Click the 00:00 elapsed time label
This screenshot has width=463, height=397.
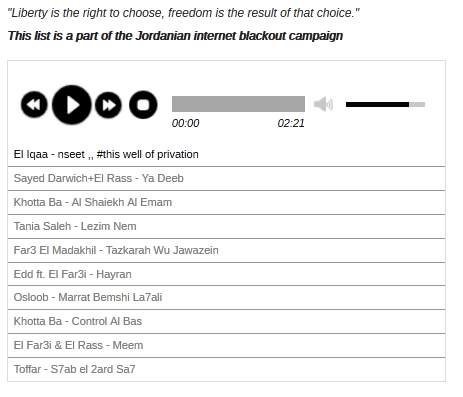click(186, 123)
